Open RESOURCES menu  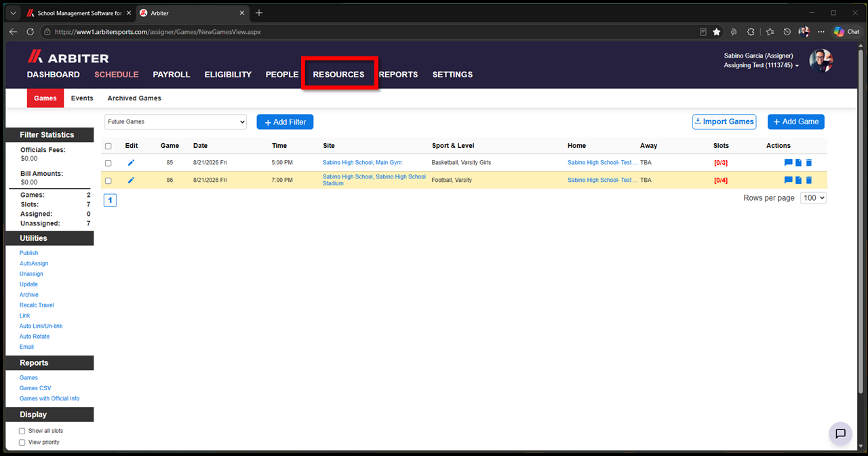[x=338, y=75]
